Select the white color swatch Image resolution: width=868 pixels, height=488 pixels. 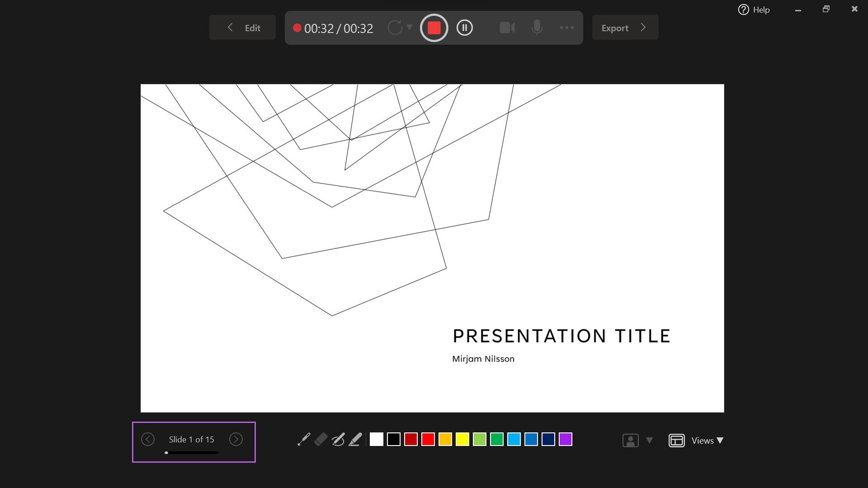click(376, 439)
